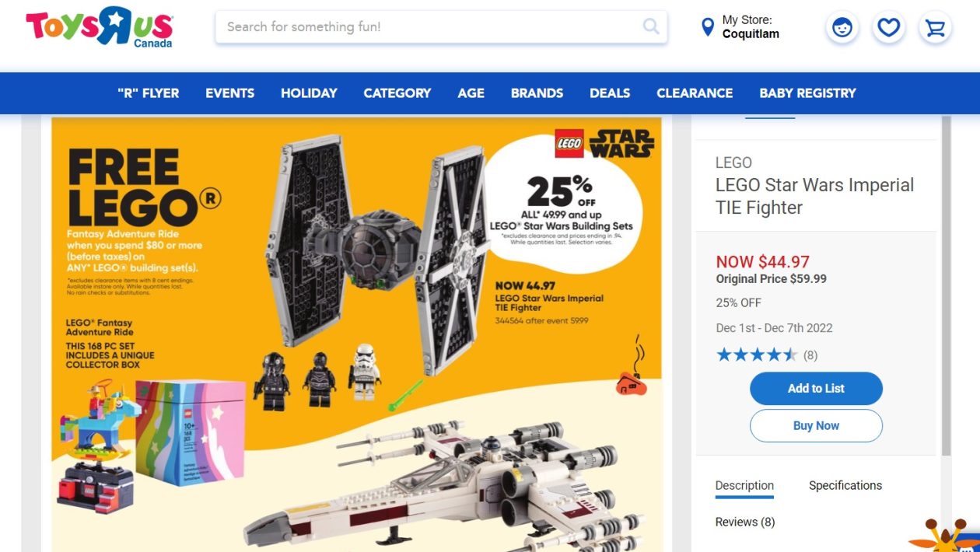Switch to the Specifications tab
This screenshot has height=552, width=980.
click(x=845, y=484)
